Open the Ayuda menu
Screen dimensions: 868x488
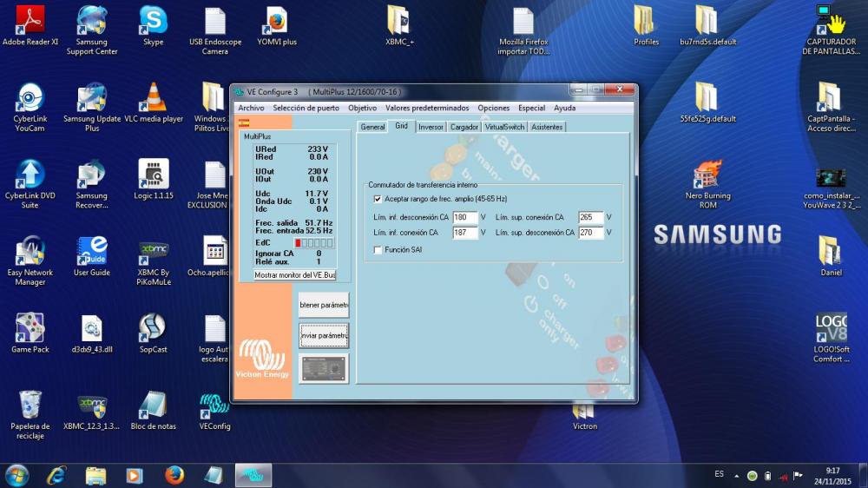[565, 108]
